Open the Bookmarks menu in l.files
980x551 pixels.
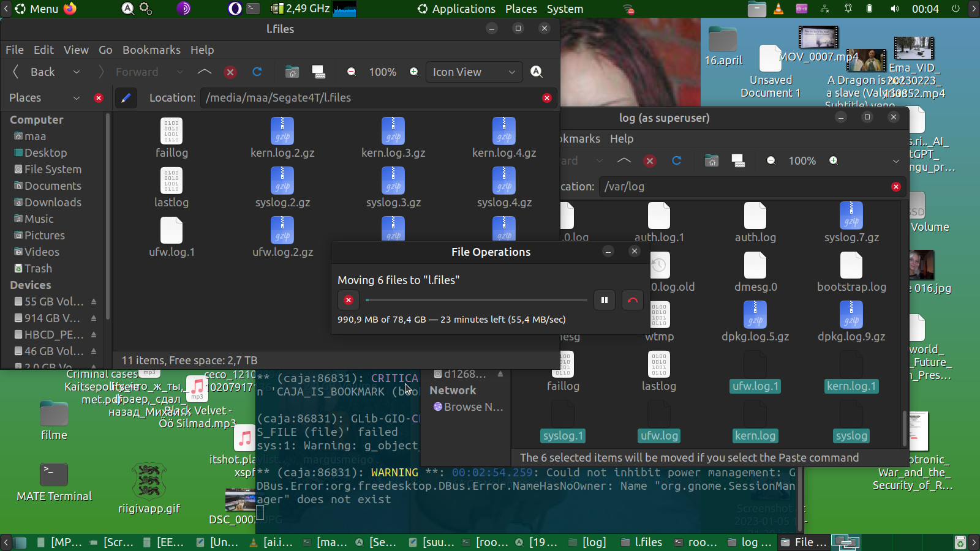(151, 50)
